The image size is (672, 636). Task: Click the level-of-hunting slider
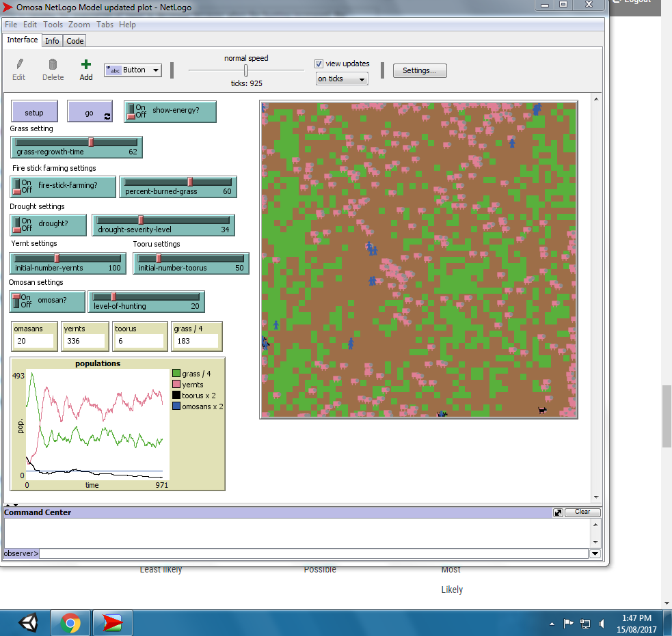(x=146, y=301)
